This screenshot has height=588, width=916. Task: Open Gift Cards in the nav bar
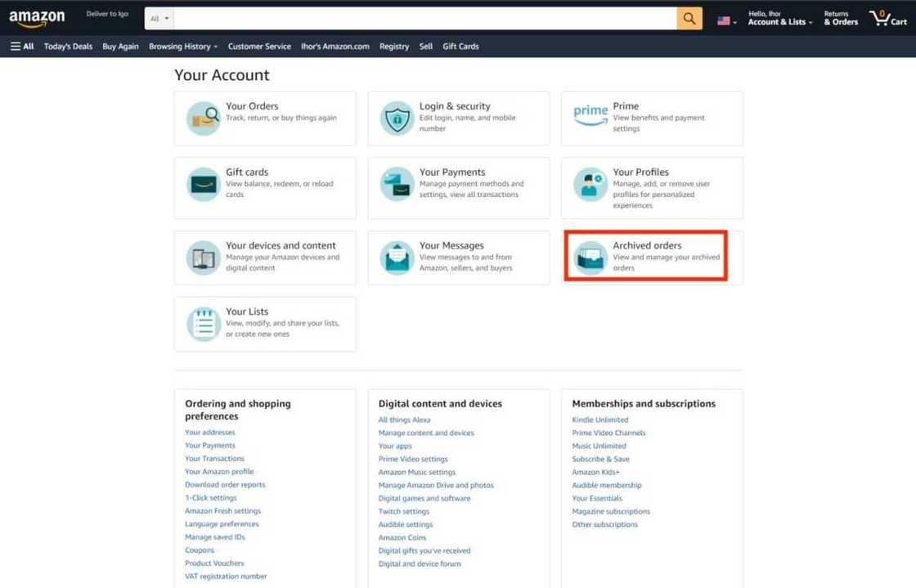click(x=460, y=46)
